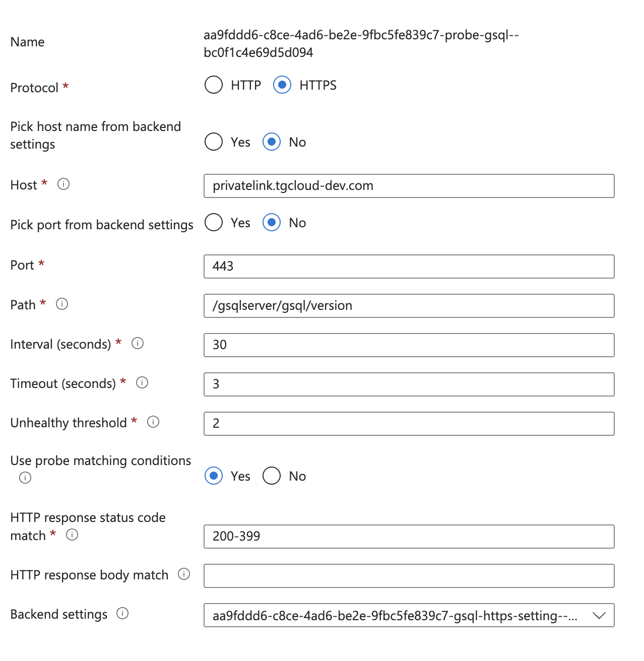The image size is (644, 661).
Task: Open Unhealthy threshold info icon
Action: (x=153, y=422)
